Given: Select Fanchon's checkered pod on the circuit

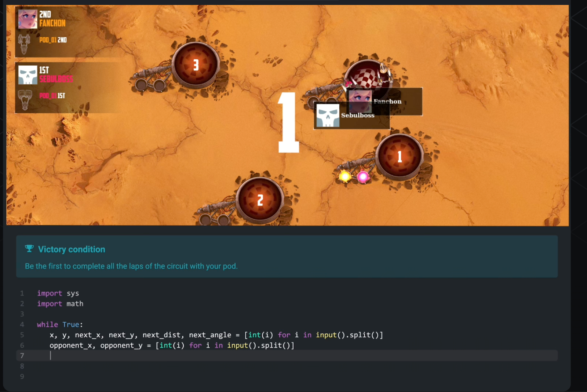Looking at the screenshot, I should (367, 75).
